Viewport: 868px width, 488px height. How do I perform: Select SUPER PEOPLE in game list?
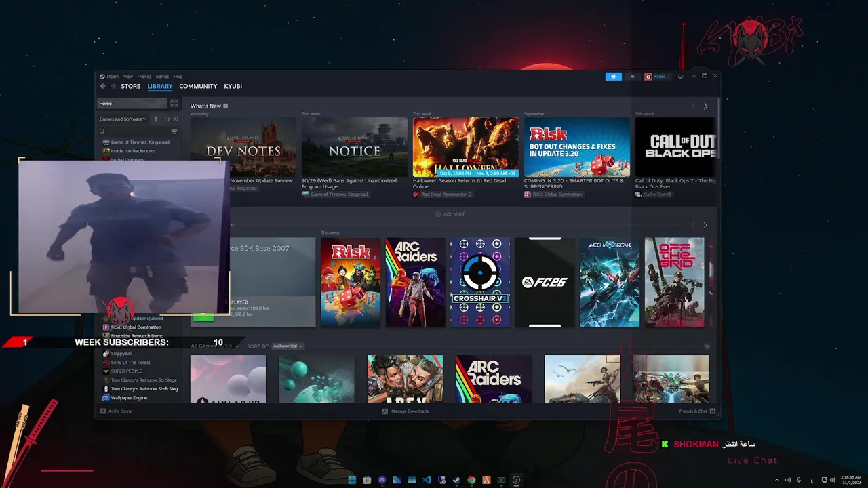pyautogui.click(x=122, y=371)
